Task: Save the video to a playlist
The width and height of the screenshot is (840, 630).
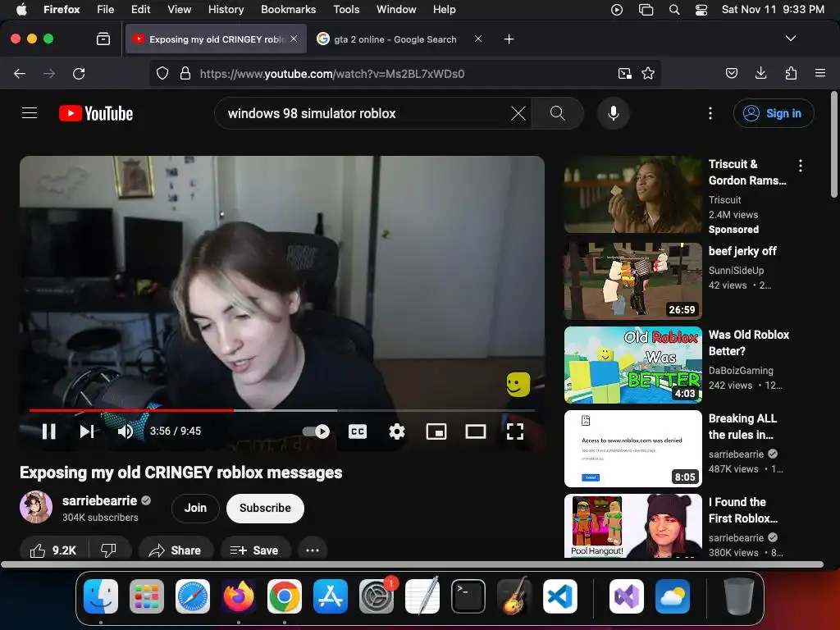Action: pos(255,550)
